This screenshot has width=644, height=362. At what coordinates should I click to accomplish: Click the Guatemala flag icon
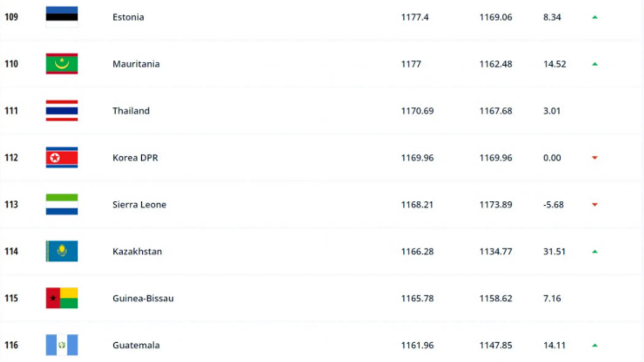tap(62, 345)
